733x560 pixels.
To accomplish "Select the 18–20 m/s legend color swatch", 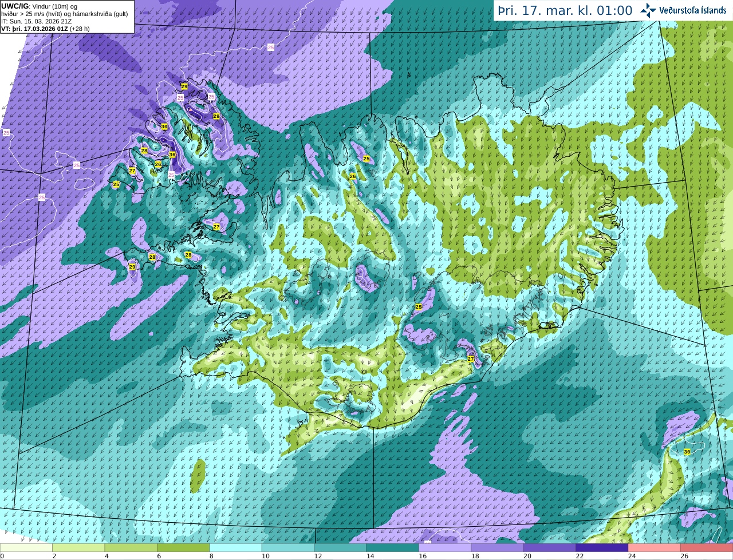I will [x=497, y=547].
